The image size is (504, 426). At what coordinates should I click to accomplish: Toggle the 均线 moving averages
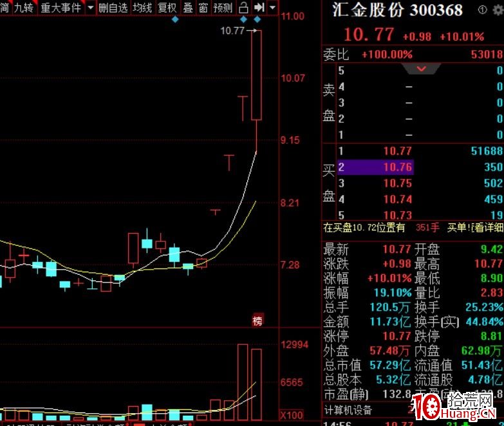point(142,7)
